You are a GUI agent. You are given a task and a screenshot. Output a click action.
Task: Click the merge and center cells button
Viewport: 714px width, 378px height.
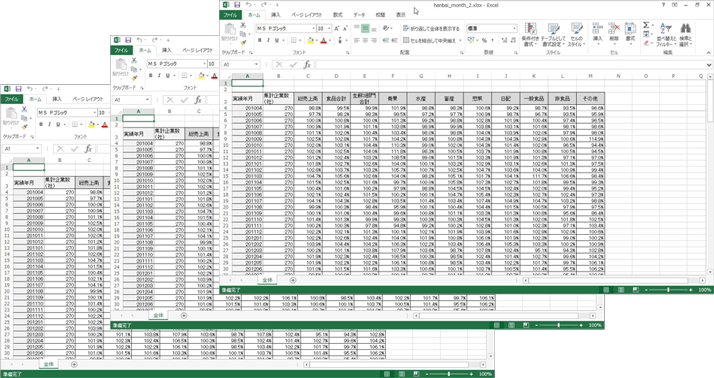click(x=429, y=41)
